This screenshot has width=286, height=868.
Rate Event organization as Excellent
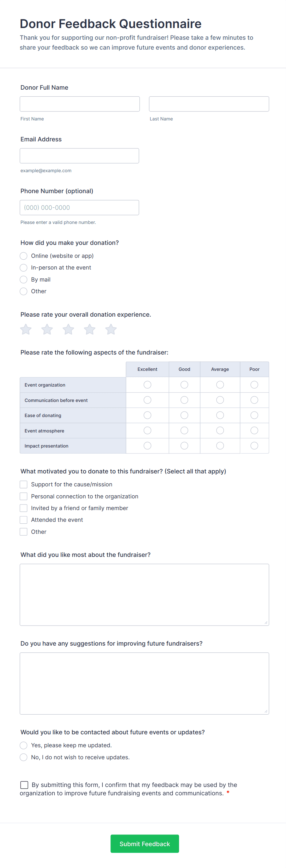pos(147,384)
